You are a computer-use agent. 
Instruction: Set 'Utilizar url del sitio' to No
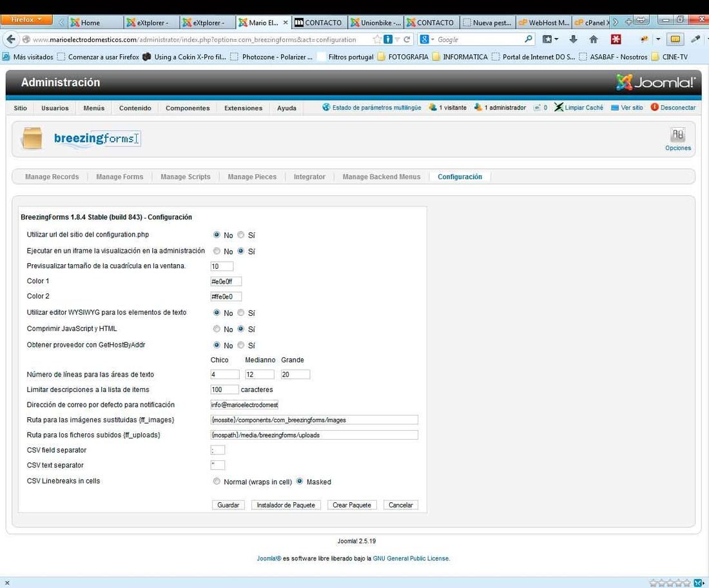217,235
